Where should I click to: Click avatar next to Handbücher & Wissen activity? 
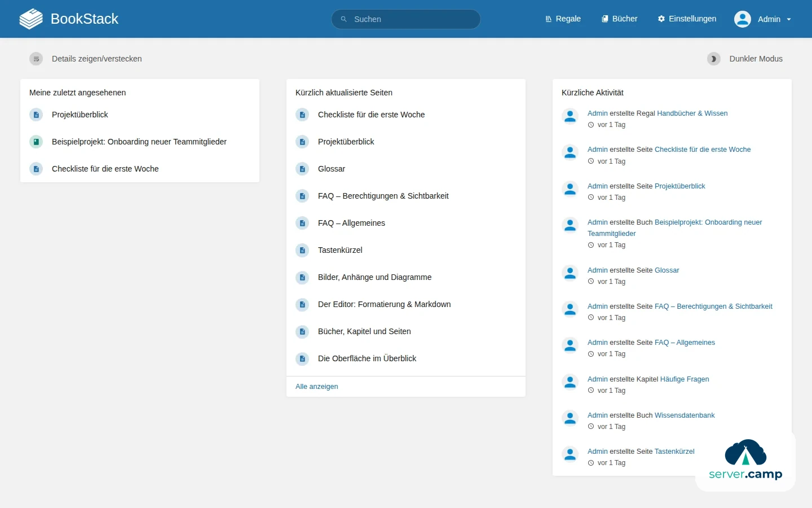coord(570,116)
